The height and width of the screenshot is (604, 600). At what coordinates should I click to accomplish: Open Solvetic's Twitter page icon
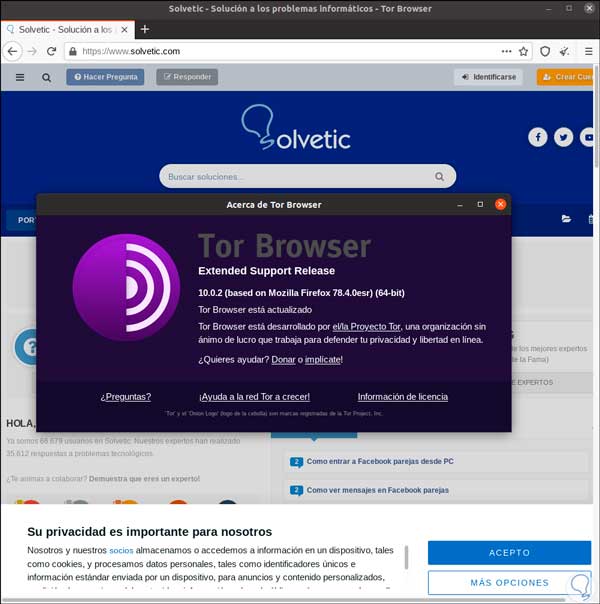(x=563, y=137)
